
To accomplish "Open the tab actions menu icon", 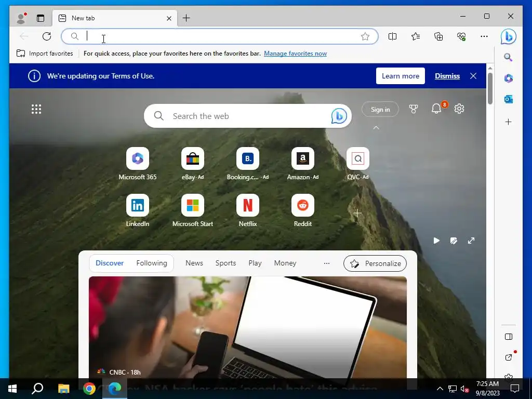I will click(41, 18).
